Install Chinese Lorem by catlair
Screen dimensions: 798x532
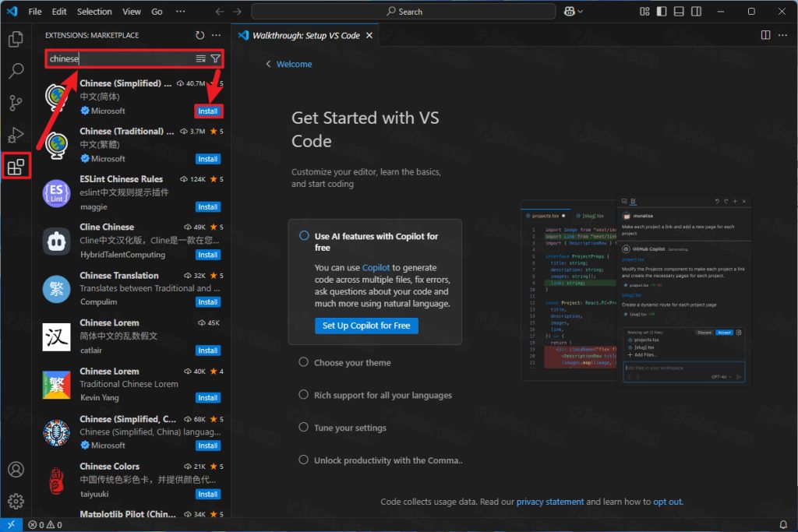(x=208, y=351)
